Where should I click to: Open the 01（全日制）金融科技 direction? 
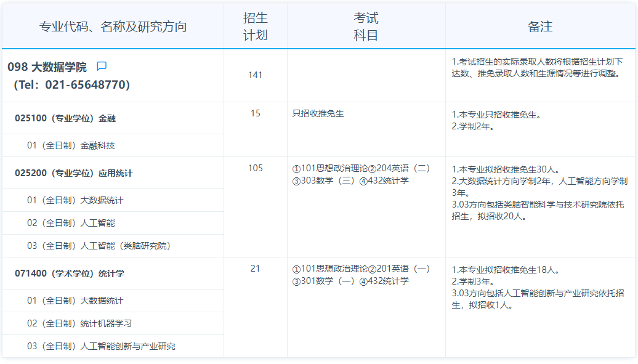tap(71, 146)
